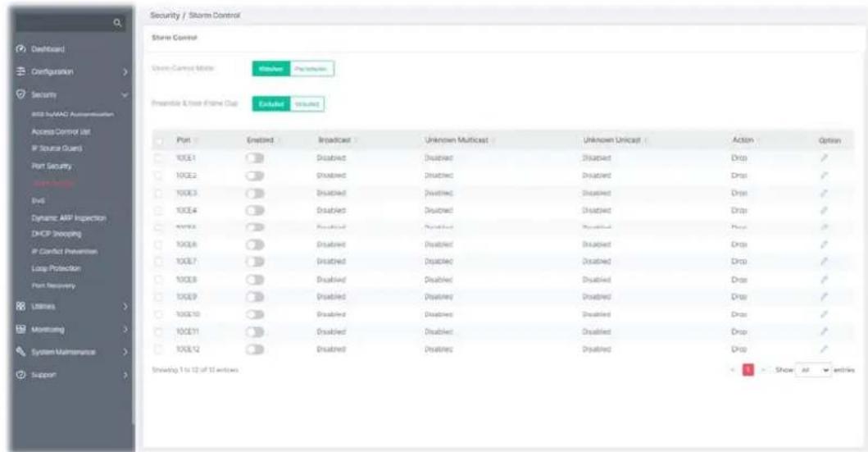Edit port 10GE12 with its pencil icon
This screenshot has width=868, height=452.
pos(824,349)
